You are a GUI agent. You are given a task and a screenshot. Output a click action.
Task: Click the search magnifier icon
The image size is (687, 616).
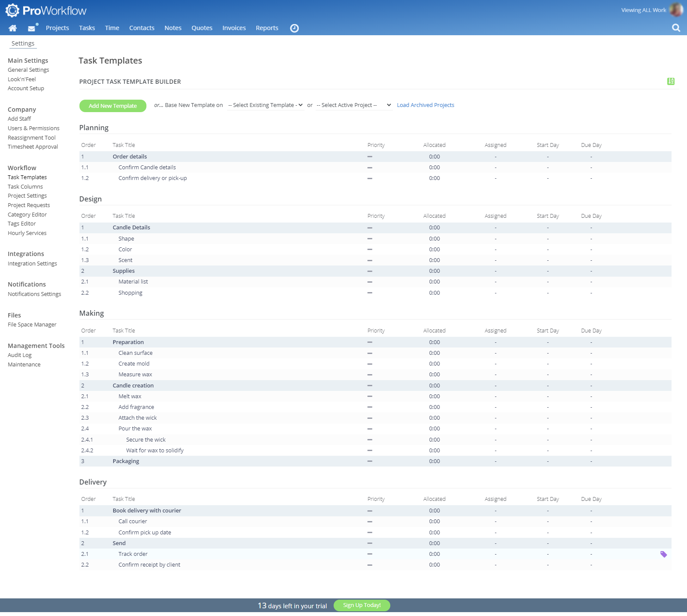click(676, 28)
